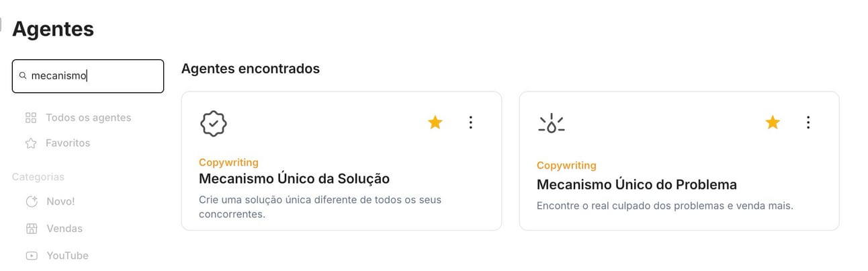Click the Problema card description text
The width and height of the screenshot is (868, 271).
[665, 206]
